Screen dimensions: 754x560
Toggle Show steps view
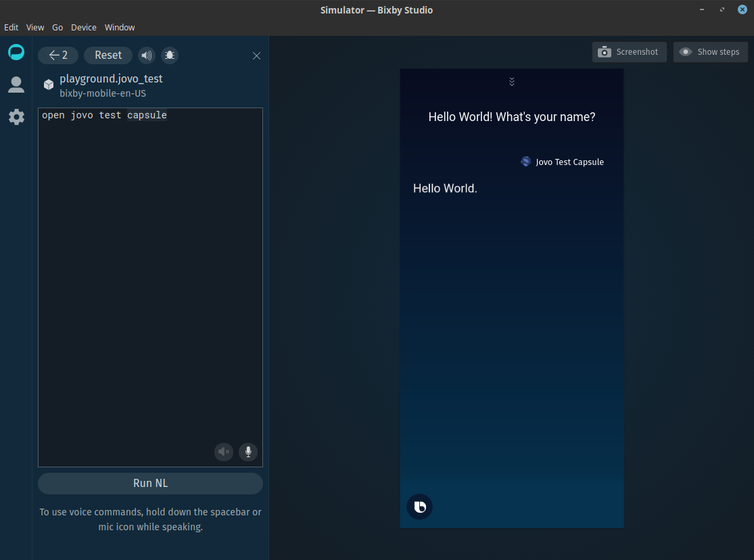[x=710, y=52]
